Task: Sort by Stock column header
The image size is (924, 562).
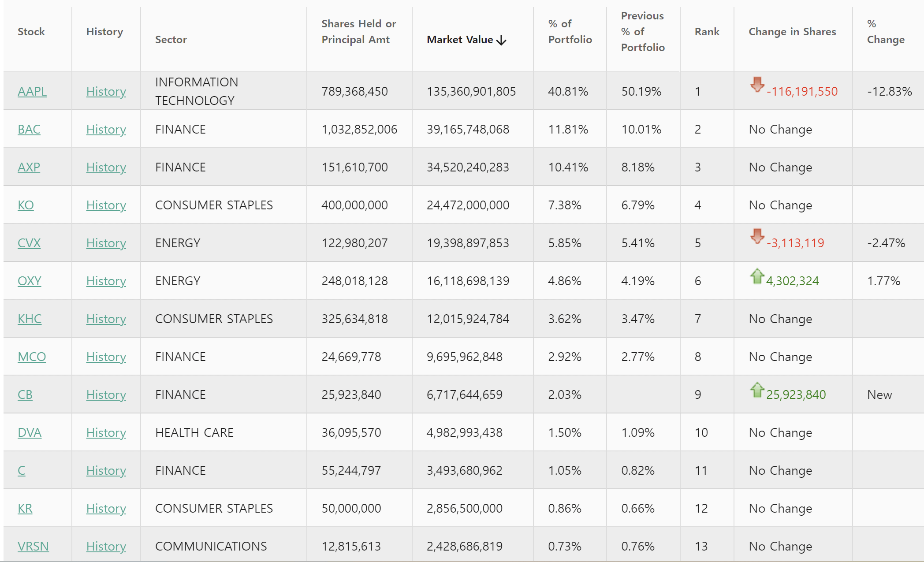Action: (31, 32)
